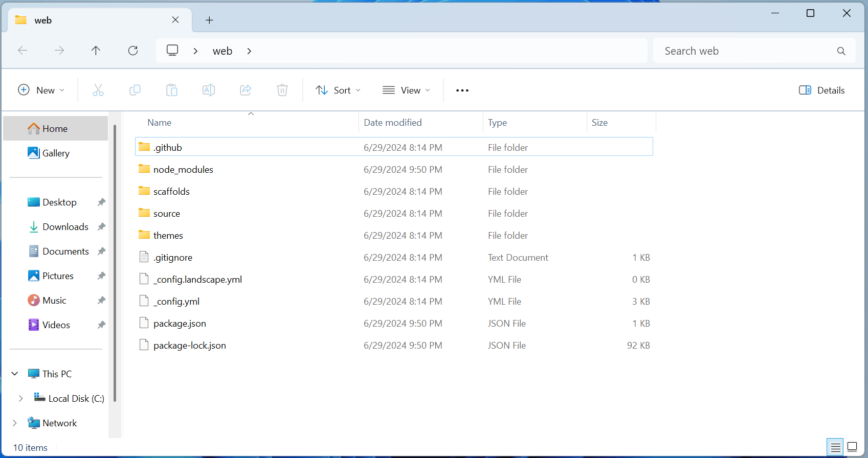The image size is (868, 458).
Task: Switch to details list view icon in status bar
Action: 835,447
